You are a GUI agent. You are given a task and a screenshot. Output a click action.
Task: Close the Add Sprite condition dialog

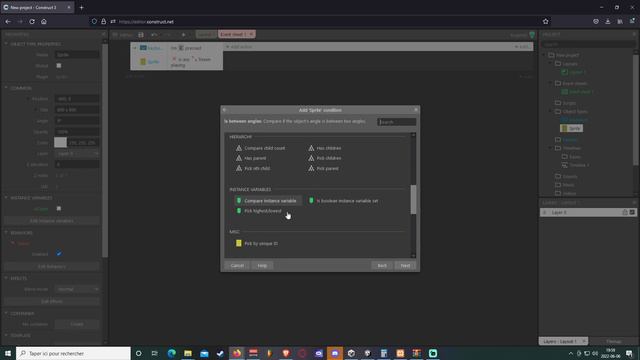(x=416, y=109)
